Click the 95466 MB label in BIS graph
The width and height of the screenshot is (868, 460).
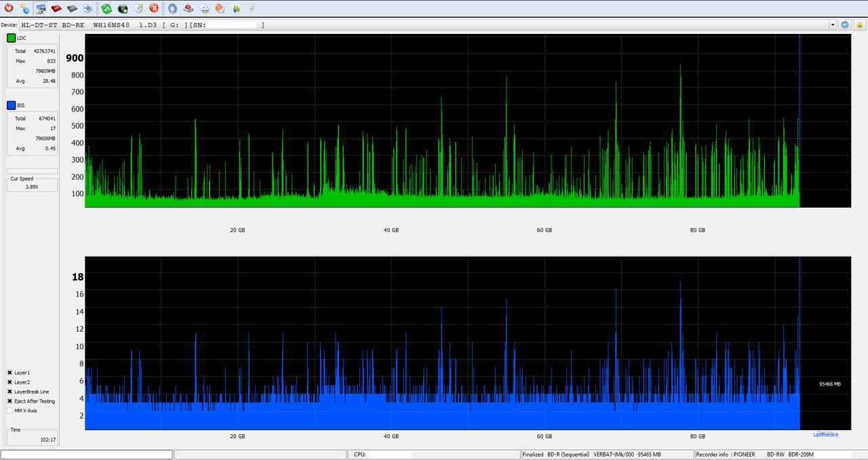pyautogui.click(x=829, y=384)
